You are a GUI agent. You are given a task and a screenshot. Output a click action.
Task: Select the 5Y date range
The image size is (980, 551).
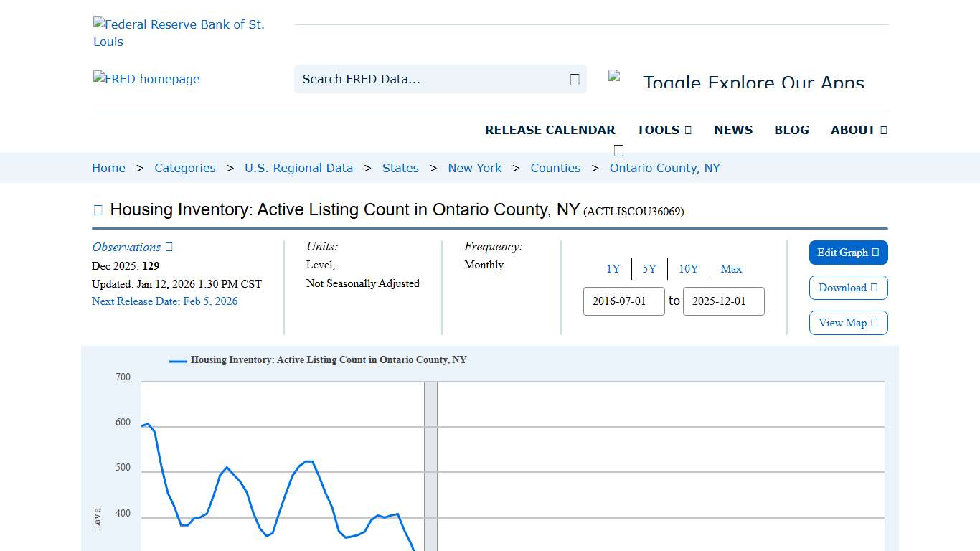[x=649, y=268]
